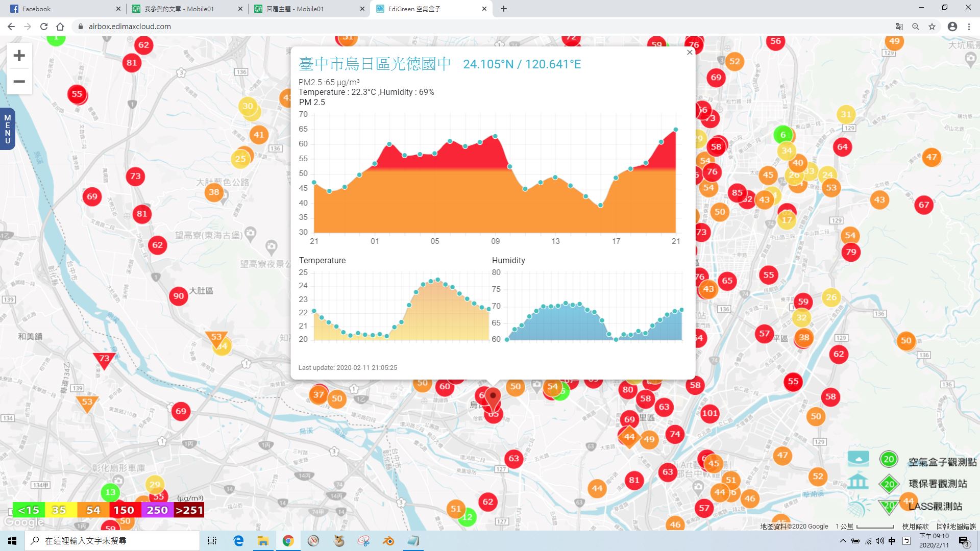Click the yellow 31 sensor marker
The height and width of the screenshot is (551, 980).
tap(846, 115)
